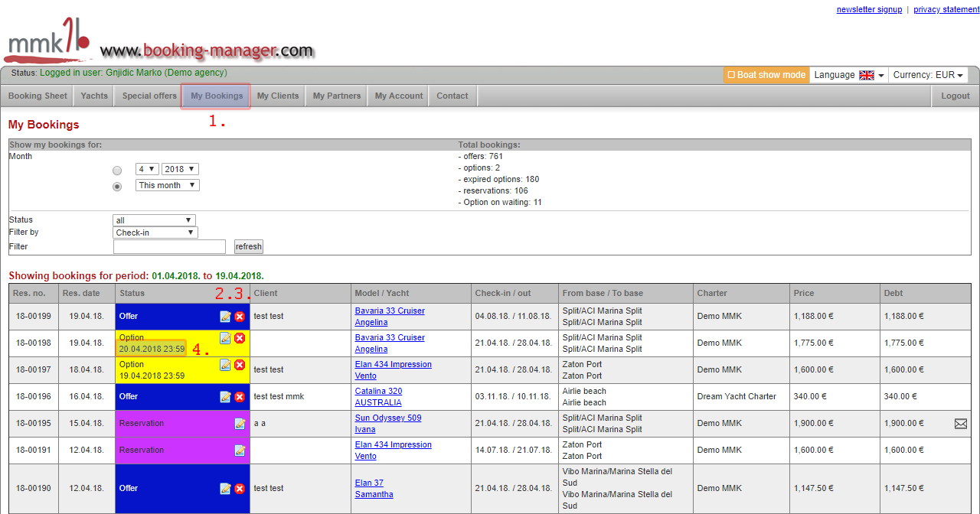
Task: Click inside the Filter text field
Action: click(169, 246)
